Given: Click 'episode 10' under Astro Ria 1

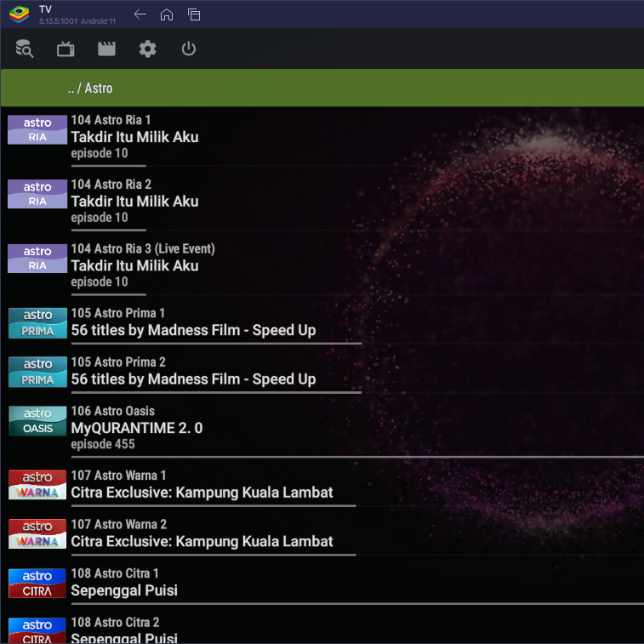Looking at the screenshot, I should pyautogui.click(x=100, y=153).
